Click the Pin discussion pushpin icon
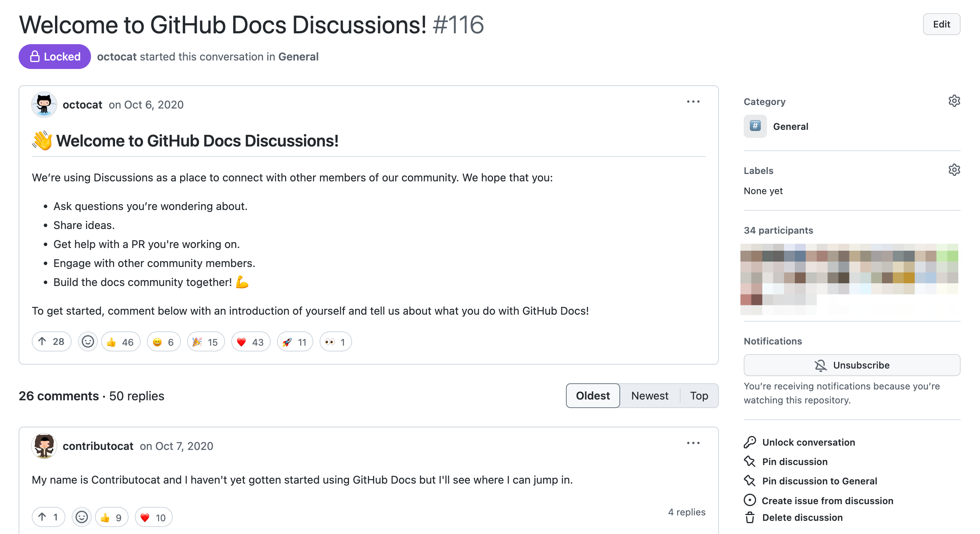The width and height of the screenshot is (980, 534). tap(749, 461)
